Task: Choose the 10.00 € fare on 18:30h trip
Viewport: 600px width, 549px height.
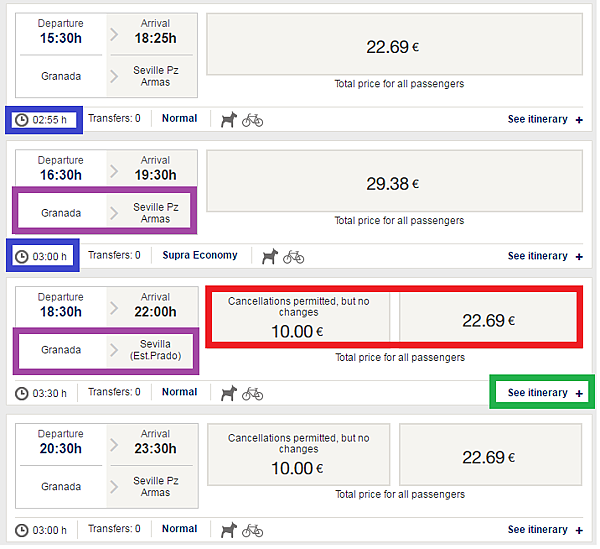Action: [x=298, y=318]
